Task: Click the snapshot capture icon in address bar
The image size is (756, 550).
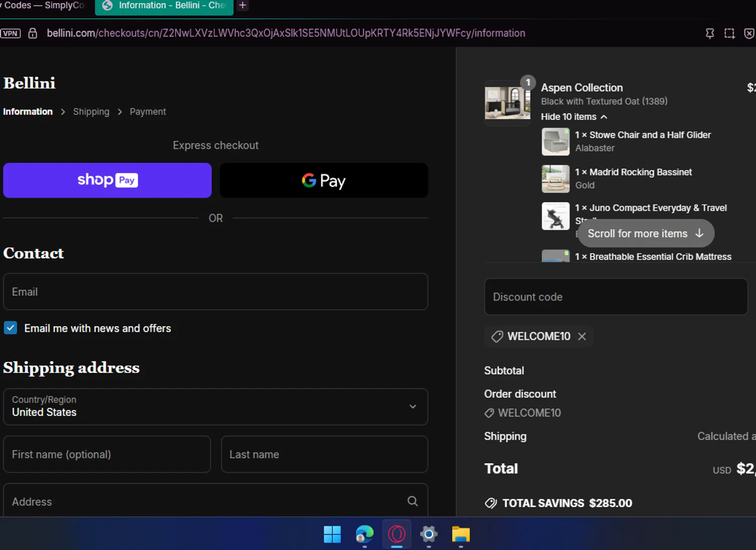Action: [x=729, y=33]
